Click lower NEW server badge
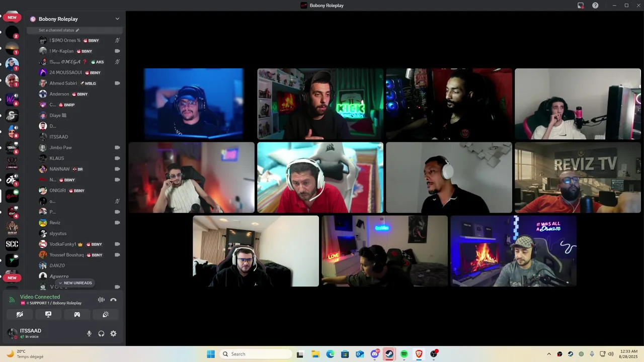This screenshot has width=644, height=362. tap(12, 278)
